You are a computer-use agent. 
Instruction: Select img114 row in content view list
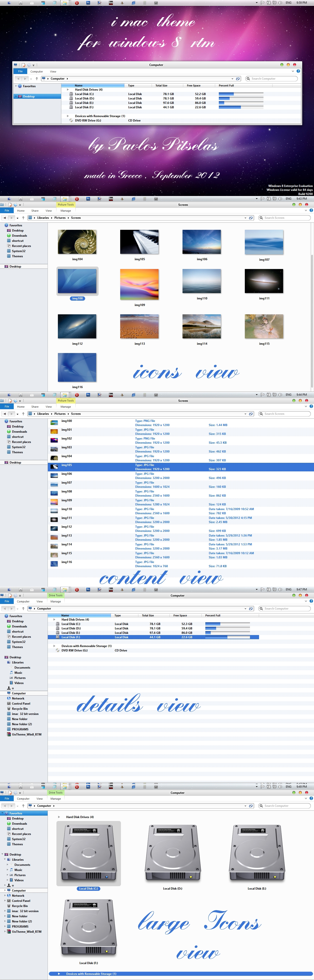181,546
